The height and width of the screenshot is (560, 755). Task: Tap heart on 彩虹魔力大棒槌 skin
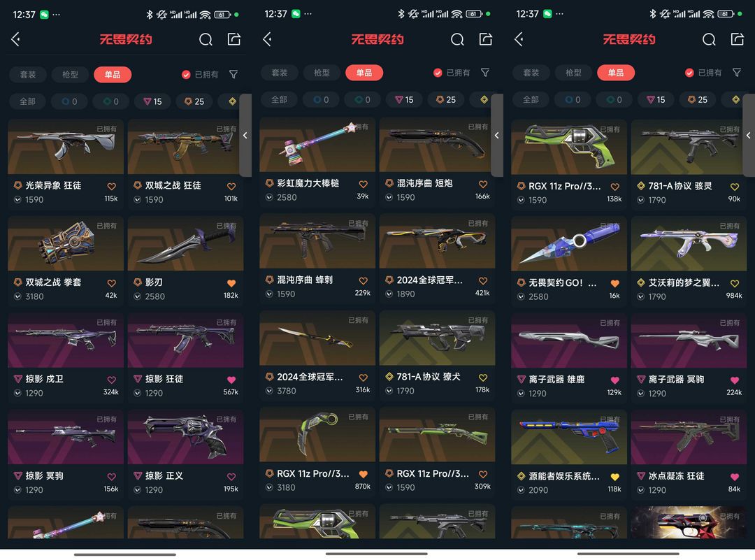pyautogui.click(x=363, y=185)
